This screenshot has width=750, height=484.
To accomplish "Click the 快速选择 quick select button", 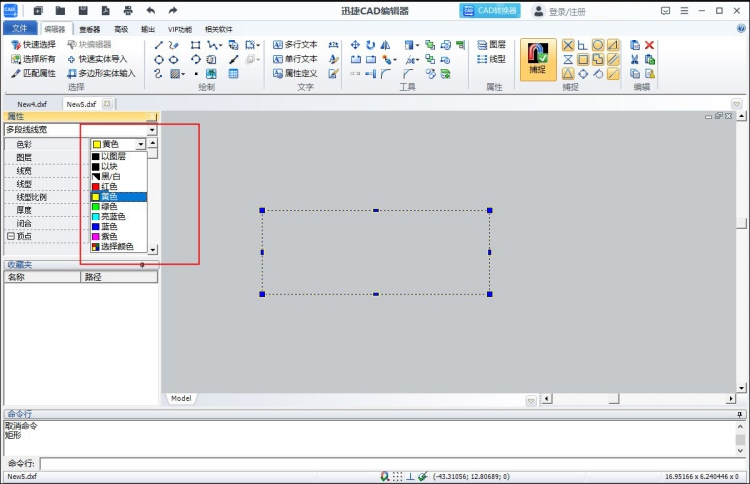I will pyautogui.click(x=33, y=44).
